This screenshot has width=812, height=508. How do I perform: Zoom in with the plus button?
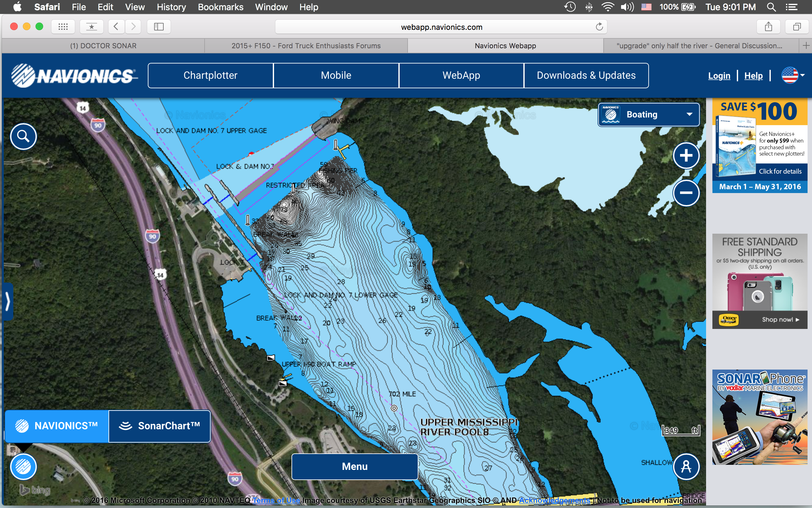(x=686, y=156)
